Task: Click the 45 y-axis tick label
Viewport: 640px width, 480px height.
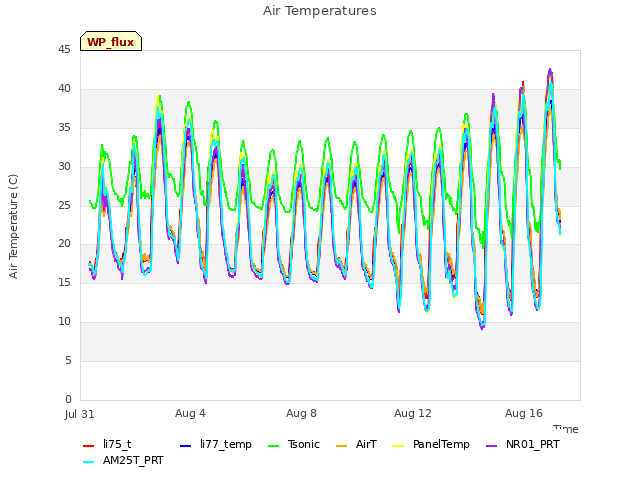Action: pyautogui.click(x=64, y=50)
